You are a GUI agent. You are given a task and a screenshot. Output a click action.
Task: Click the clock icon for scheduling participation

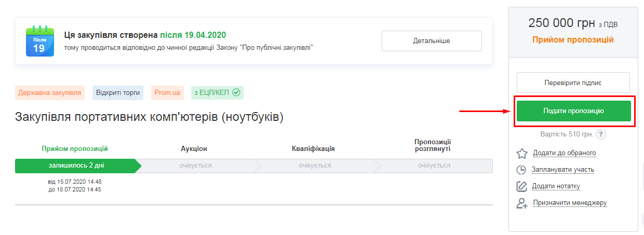pyautogui.click(x=521, y=170)
